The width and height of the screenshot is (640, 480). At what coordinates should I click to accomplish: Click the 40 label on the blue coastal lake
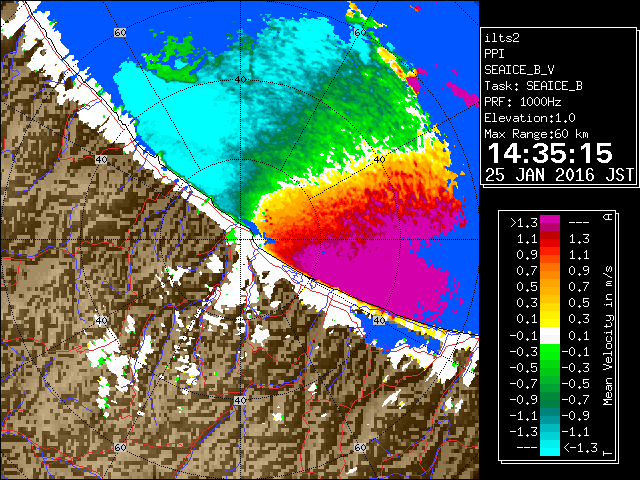[379, 320]
